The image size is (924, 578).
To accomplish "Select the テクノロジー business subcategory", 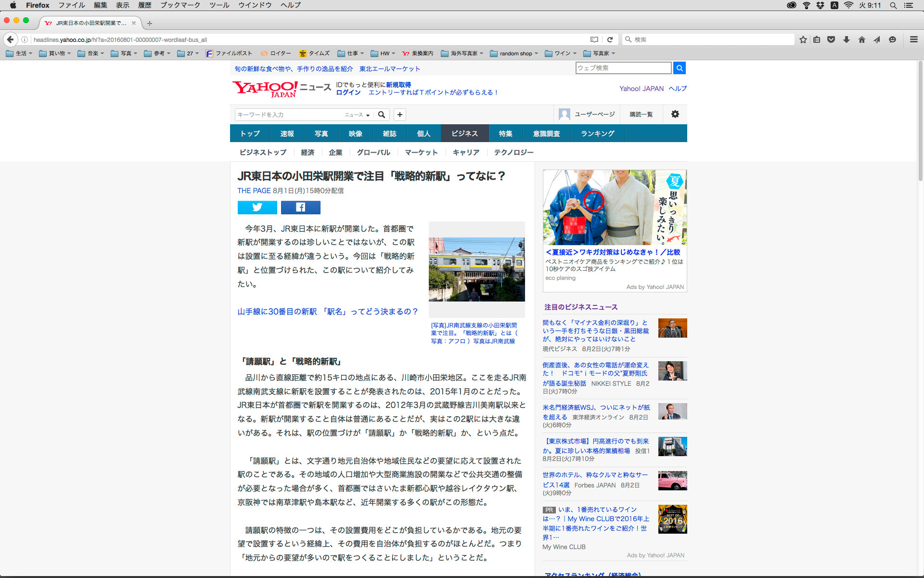I will tap(513, 152).
